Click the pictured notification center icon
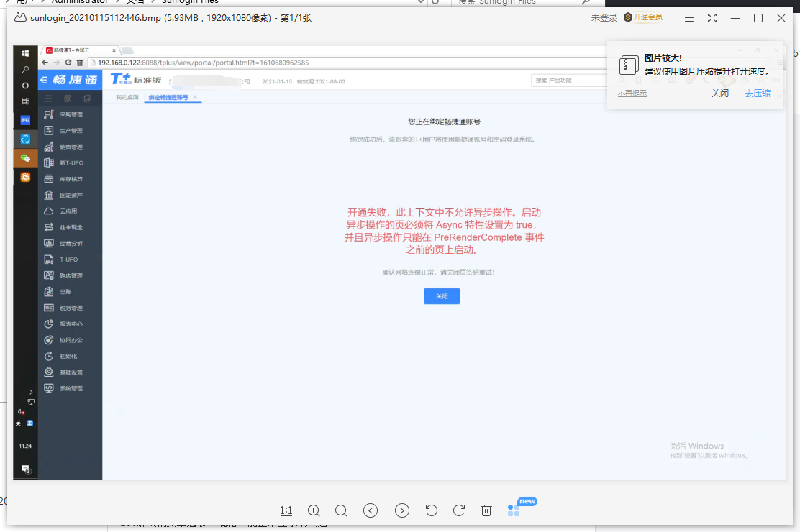Viewport: 800px width, 532px height. point(25,469)
